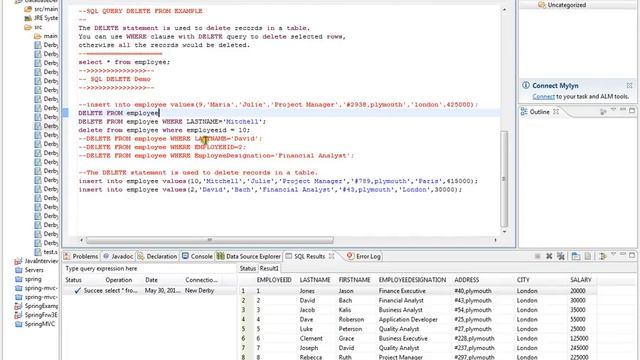Maximize the SQL Results panel
Screen dimensions: 640x360
tap(632, 255)
